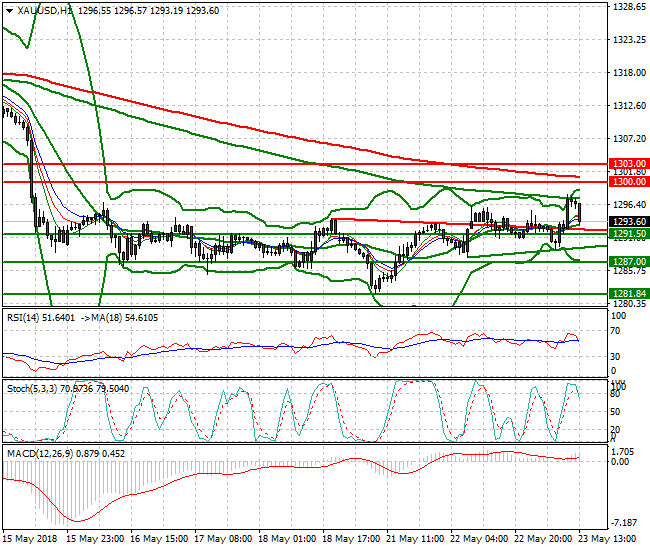Click the 18 May 17:00 time axis label
This screenshot has height=550, width=650.
tap(351, 539)
